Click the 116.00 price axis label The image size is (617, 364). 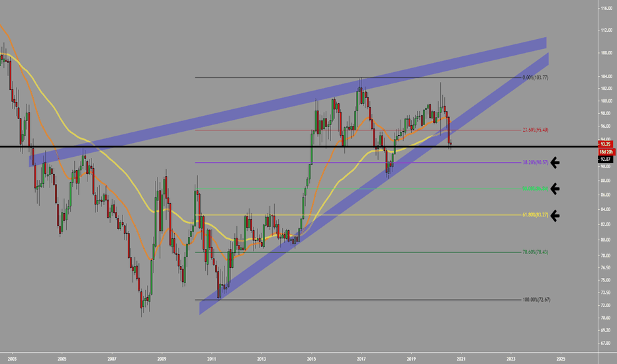coord(606,8)
